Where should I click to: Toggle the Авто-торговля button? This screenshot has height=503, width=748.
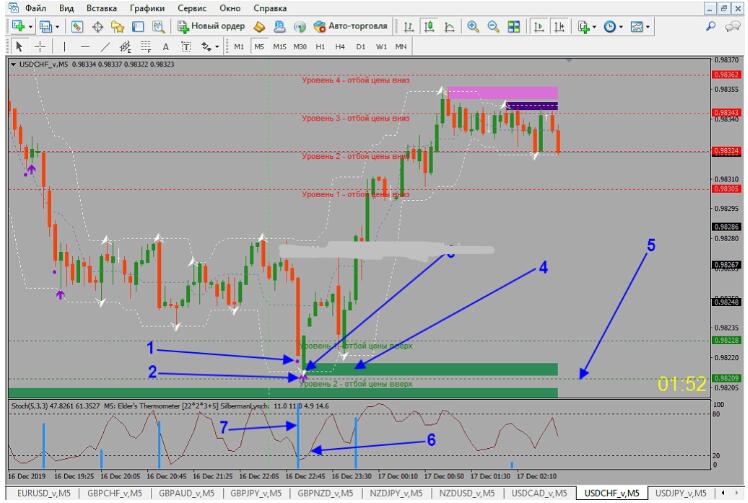[x=351, y=26]
